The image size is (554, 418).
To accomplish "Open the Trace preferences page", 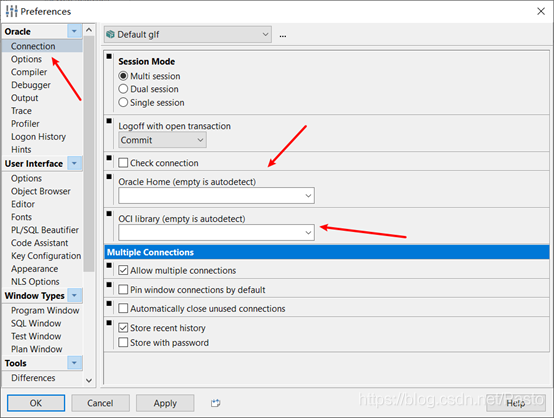I will (21, 111).
